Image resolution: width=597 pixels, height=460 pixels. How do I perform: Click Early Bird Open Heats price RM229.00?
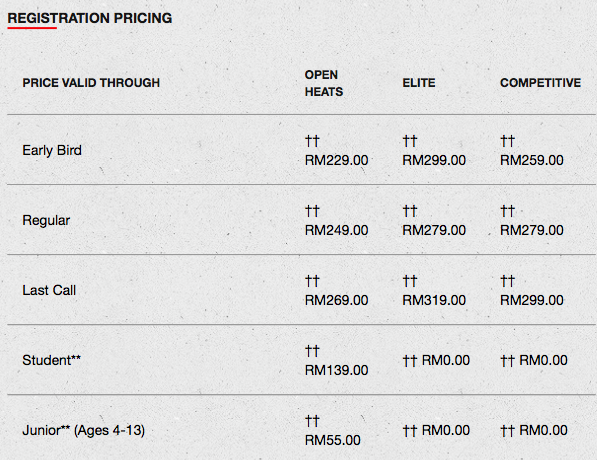point(337,160)
